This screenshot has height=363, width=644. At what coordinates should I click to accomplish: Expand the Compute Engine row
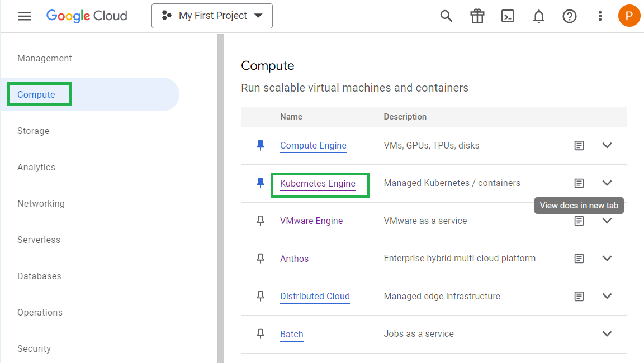point(607,145)
